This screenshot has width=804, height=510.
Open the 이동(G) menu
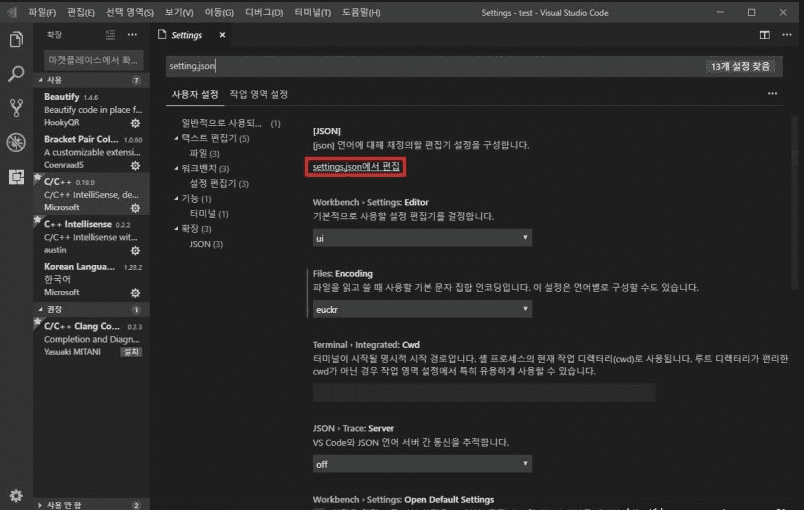(x=219, y=12)
